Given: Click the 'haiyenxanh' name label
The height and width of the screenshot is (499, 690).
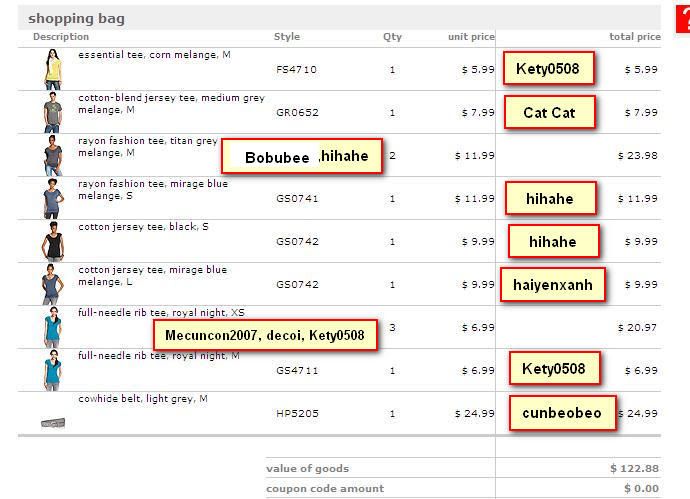Looking at the screenshot, I should (552, 285).
